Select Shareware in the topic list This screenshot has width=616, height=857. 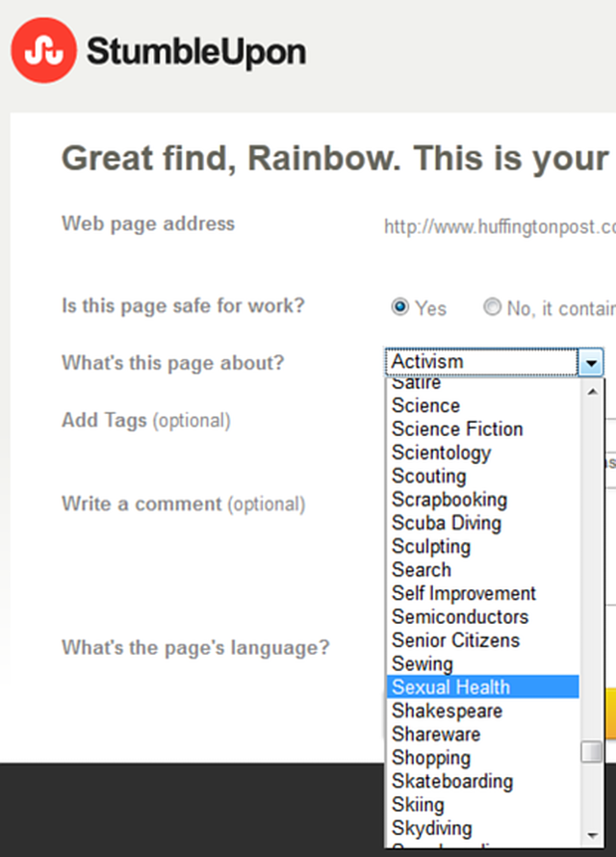coord(482,735)
